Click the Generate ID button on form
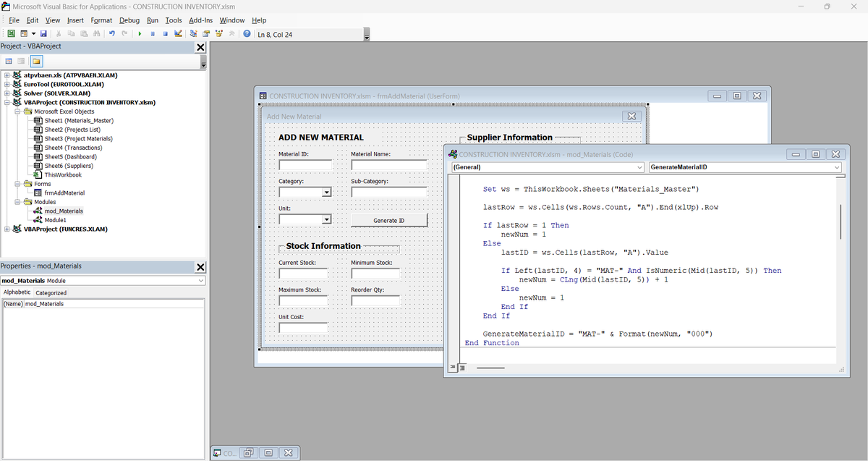Screen dimensions: 868x461 [x=389, y=220]
